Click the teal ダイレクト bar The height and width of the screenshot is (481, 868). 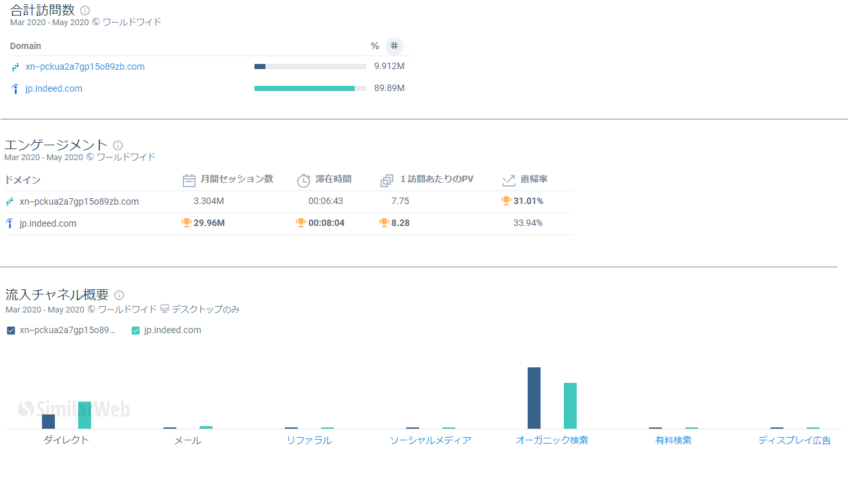[x=85, y=415]
